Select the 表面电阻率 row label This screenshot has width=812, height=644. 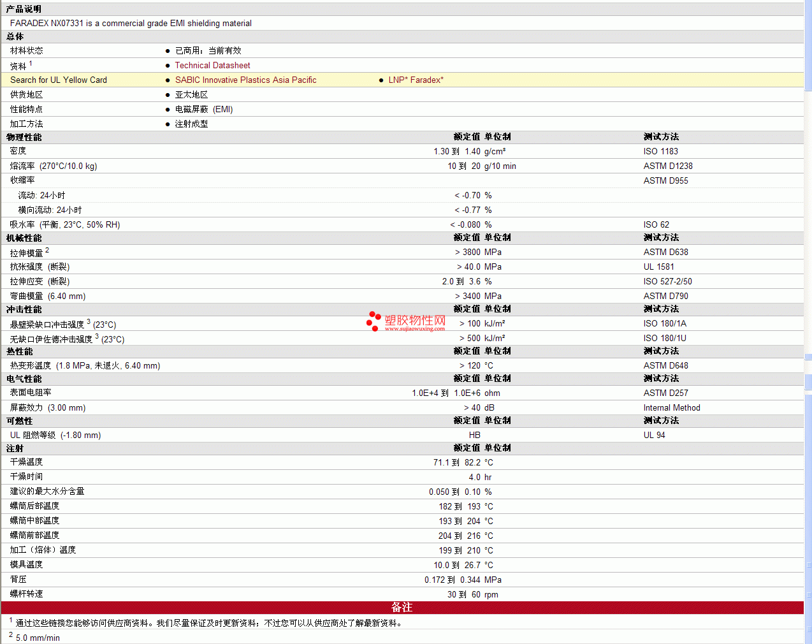(31, 393)
